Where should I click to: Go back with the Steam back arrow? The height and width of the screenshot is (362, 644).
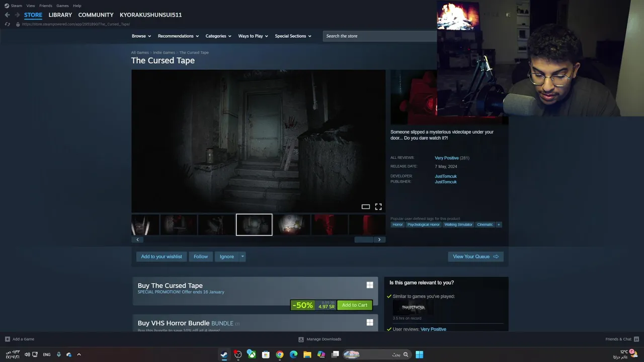click(7, 15)
